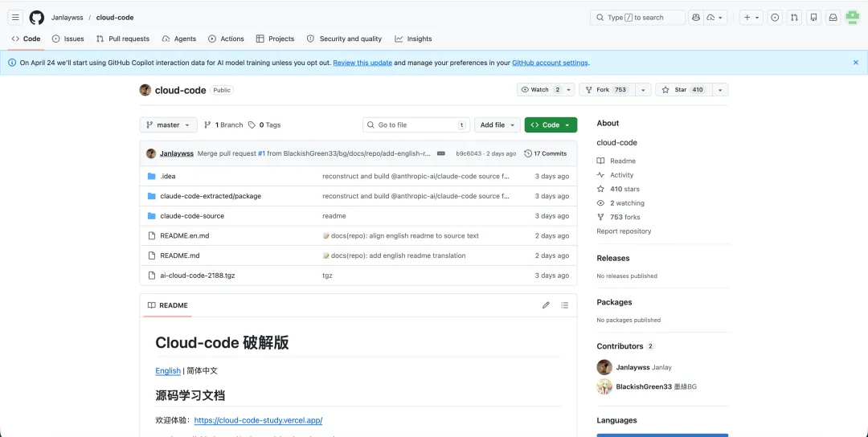Star the cloud-code repository
The height and width of the screenshot is (437, 868).
tap(684, 90)
